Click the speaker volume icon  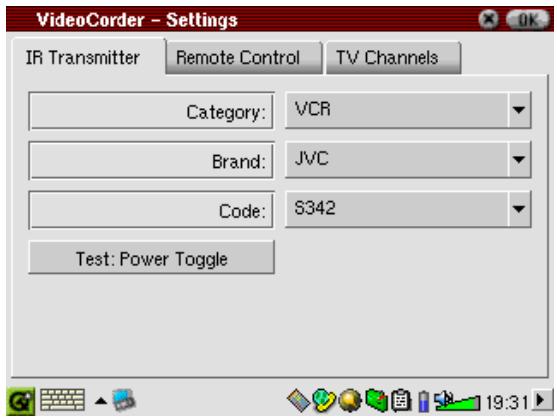tap(443, 399)
